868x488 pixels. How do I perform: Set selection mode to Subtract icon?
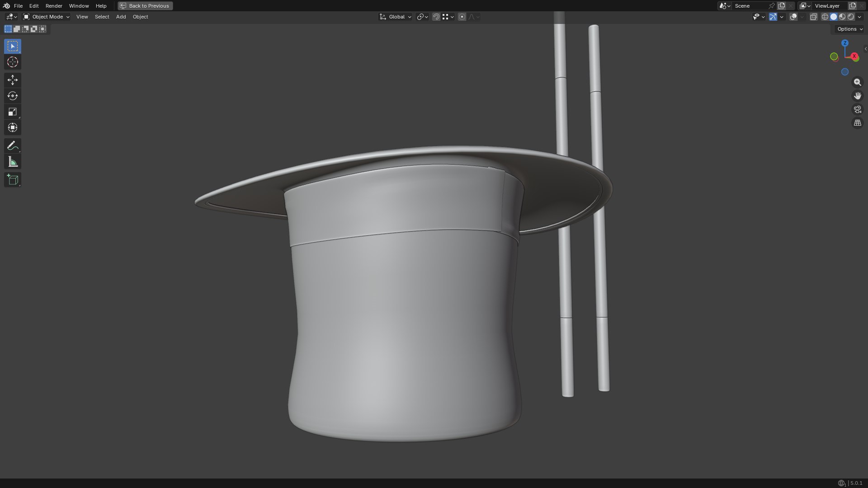tap(25, 29)
